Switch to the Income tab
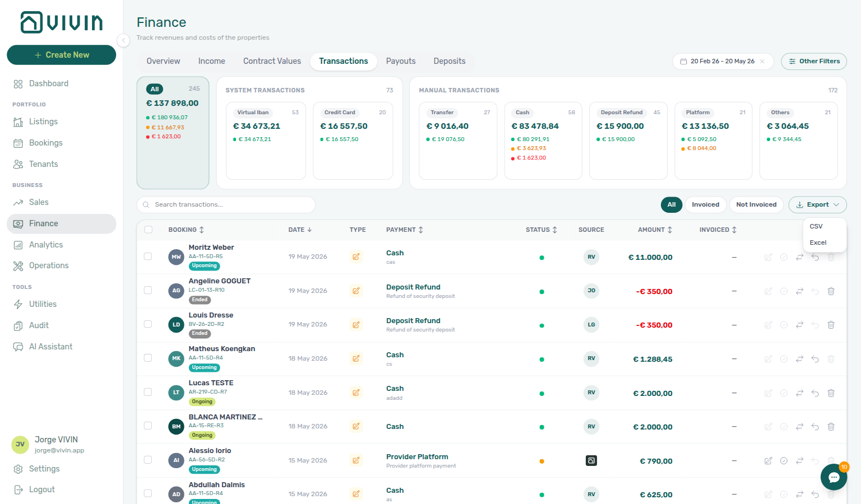The image size is (861, 504). tap(212, 61)
